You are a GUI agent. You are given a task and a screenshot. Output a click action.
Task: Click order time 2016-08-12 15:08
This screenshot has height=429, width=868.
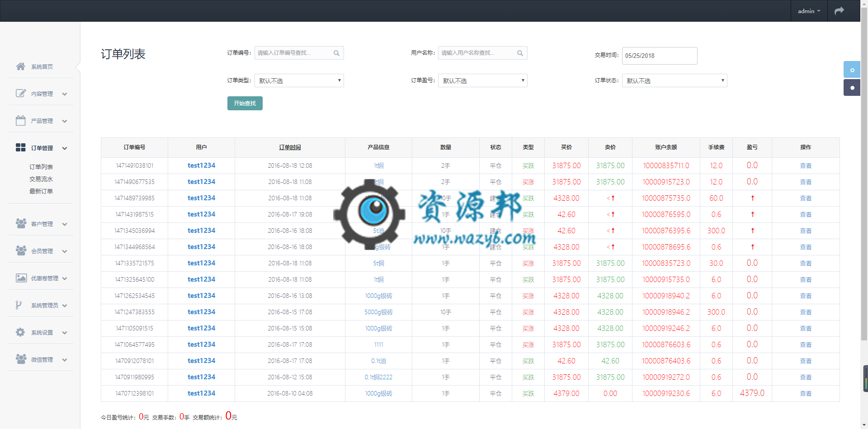pyautogui.click(x=290, y=377)
